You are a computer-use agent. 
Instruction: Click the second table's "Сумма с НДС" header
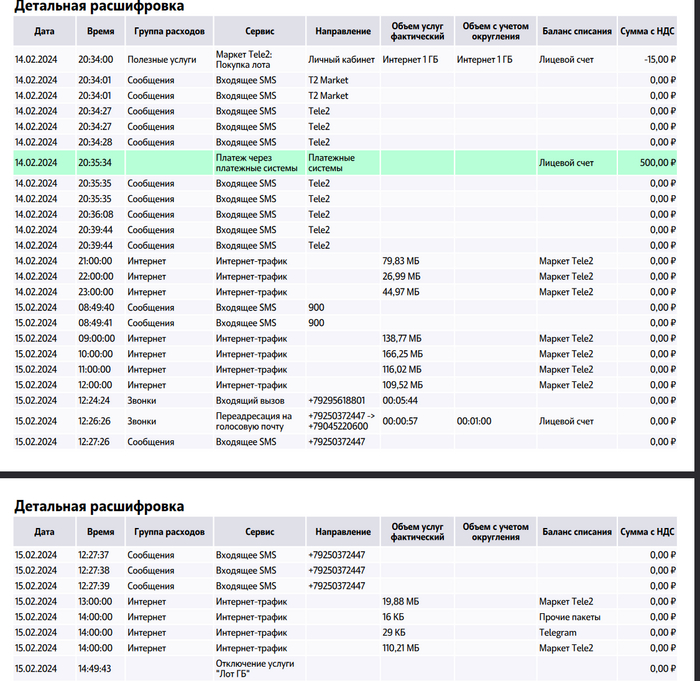(x=647, y=532)
